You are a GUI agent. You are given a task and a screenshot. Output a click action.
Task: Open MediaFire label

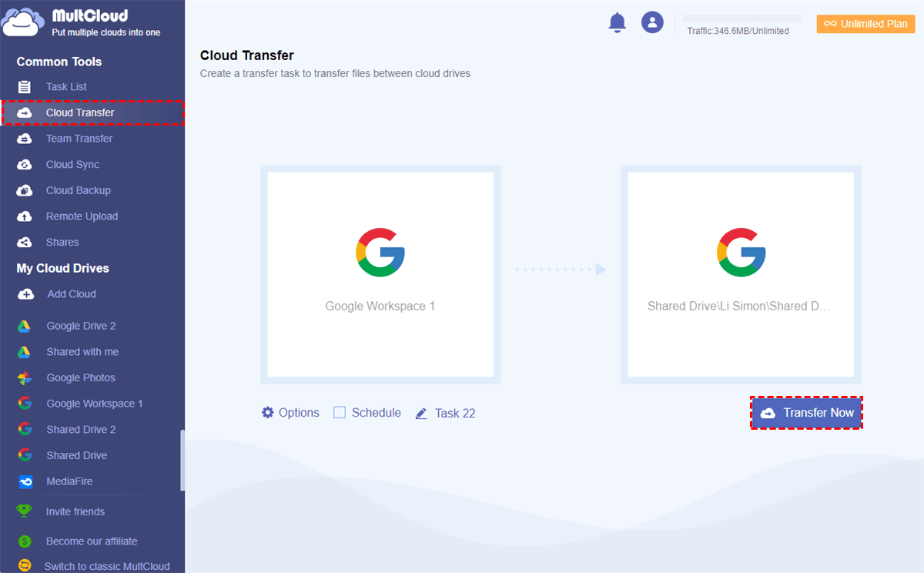click(x=71, y=481)
